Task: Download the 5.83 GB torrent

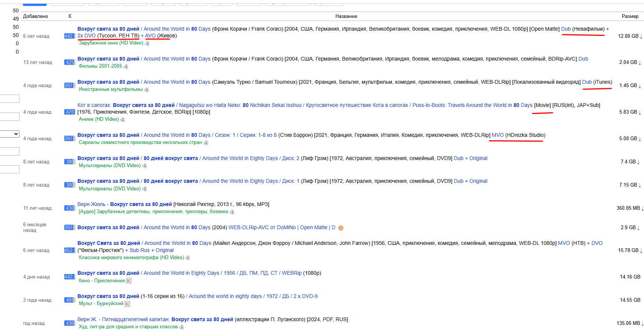Action: (630, 112)
